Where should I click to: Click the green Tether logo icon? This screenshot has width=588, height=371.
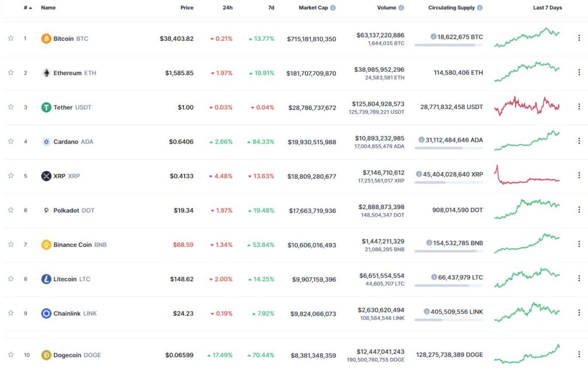click(x=46, y=107)
